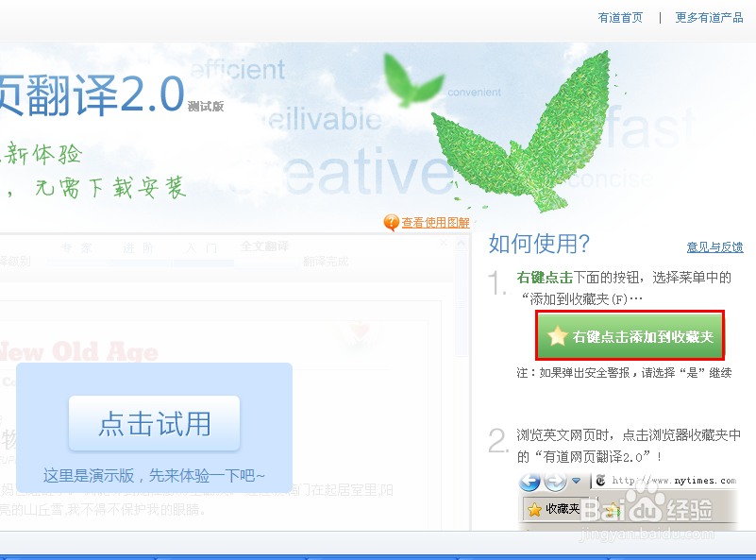The image size is (756, 560).
Task: Click the green 右键点击 instruction text
Action: 545,278
